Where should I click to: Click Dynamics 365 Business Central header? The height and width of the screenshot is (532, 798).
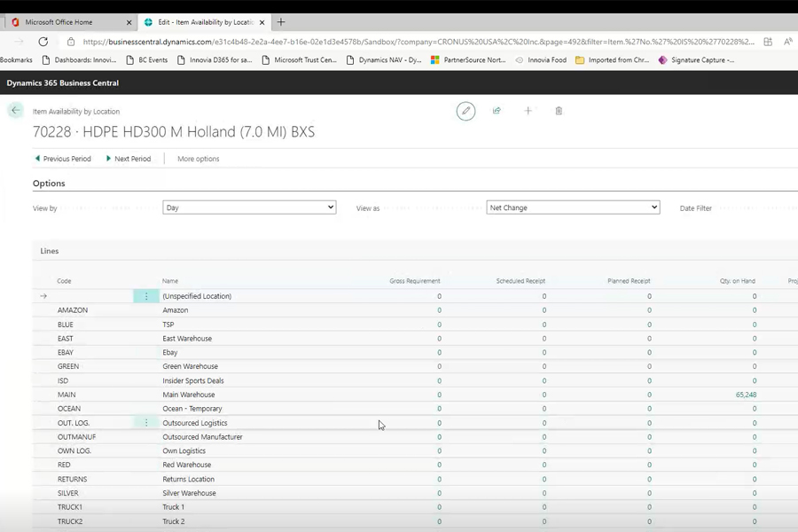pos(63,83)
